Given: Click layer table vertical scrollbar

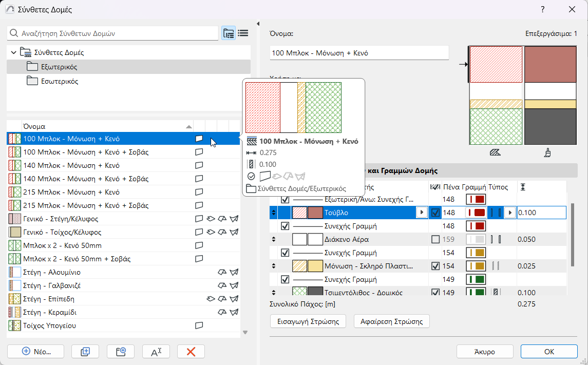Looking at the screenshot, I should [572, 234].
